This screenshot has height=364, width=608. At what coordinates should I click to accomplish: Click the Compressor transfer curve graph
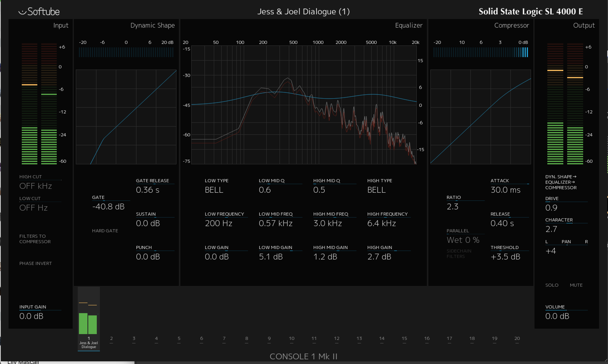click(481, 117)
